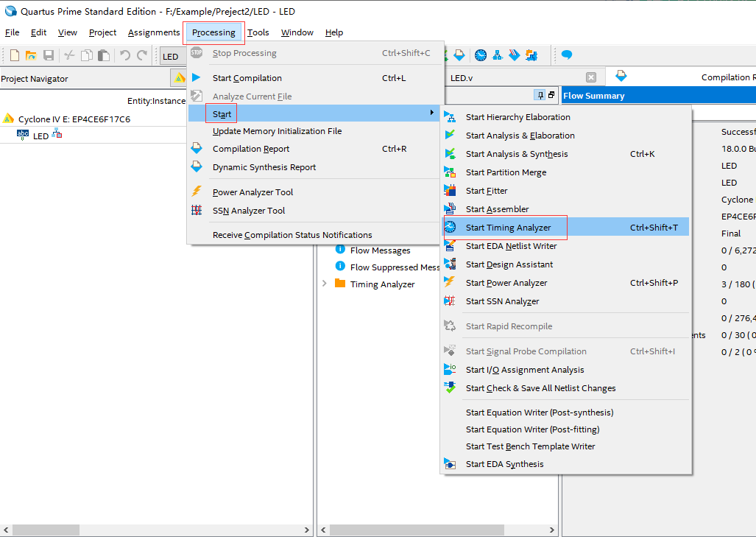Image resolution: width=756 pixels, height=537 pixels.
Task: Open the Tools menu
Action: (x=258, y=32)
